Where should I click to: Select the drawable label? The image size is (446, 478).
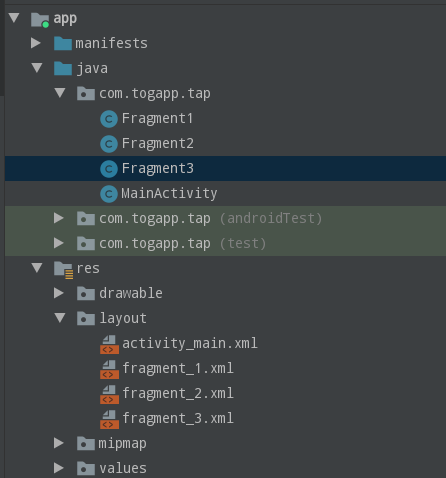[x=131, y=293]
